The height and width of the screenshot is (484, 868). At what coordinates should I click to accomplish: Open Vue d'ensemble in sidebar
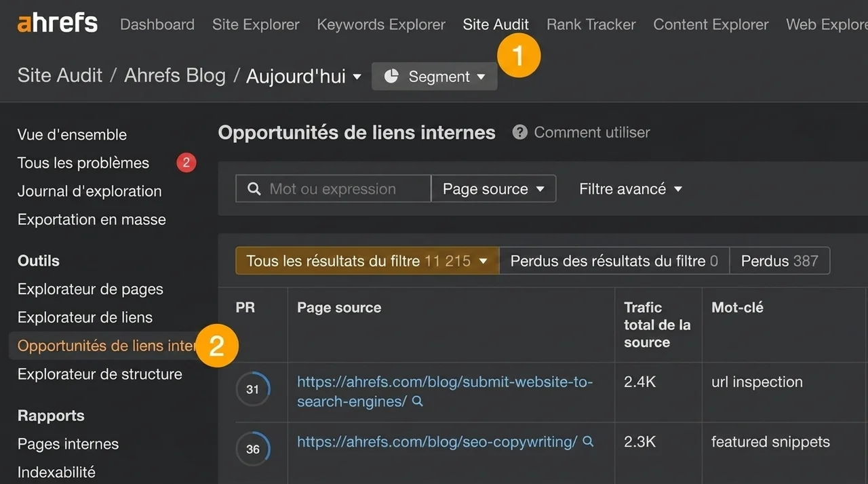click(x=72, y=134)
